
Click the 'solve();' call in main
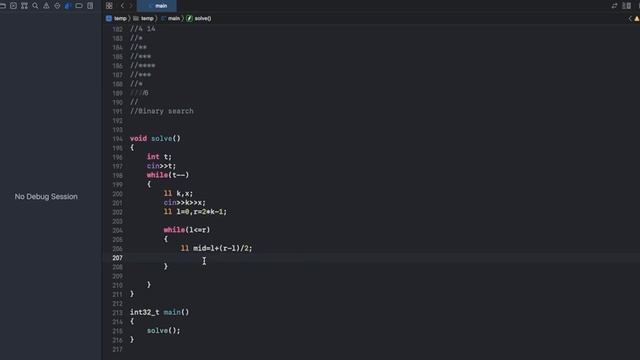coord(163,331)
